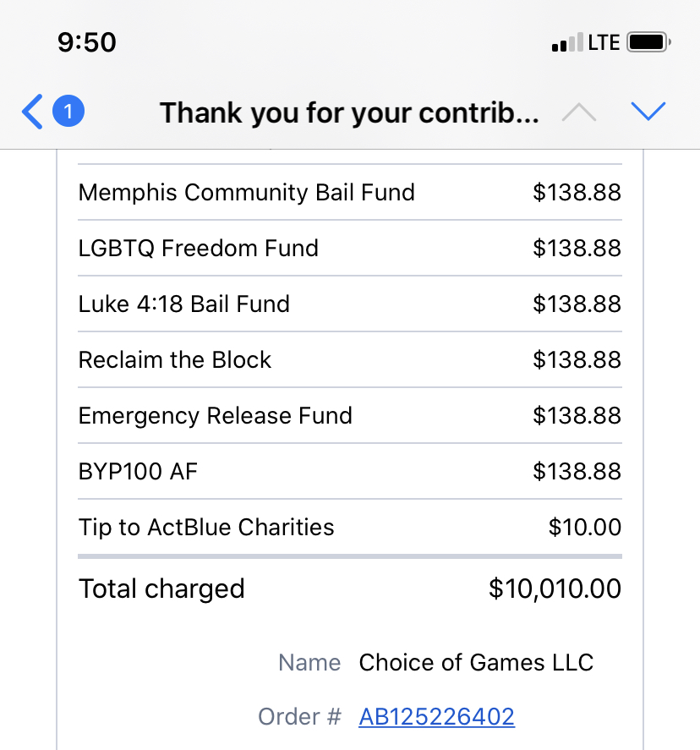Tap the blue unread count badge
This screenshot has height=750, width=700.
click(68, 112)
